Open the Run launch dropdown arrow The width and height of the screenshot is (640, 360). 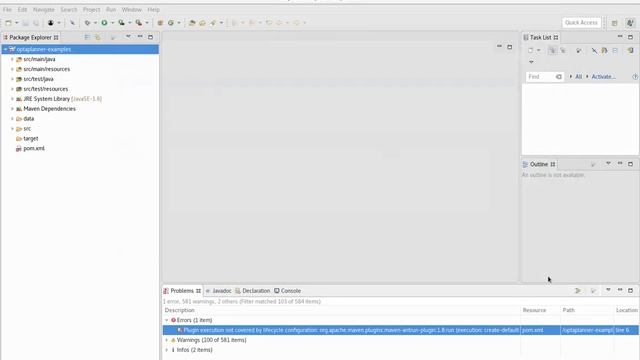tap(113, 23)
